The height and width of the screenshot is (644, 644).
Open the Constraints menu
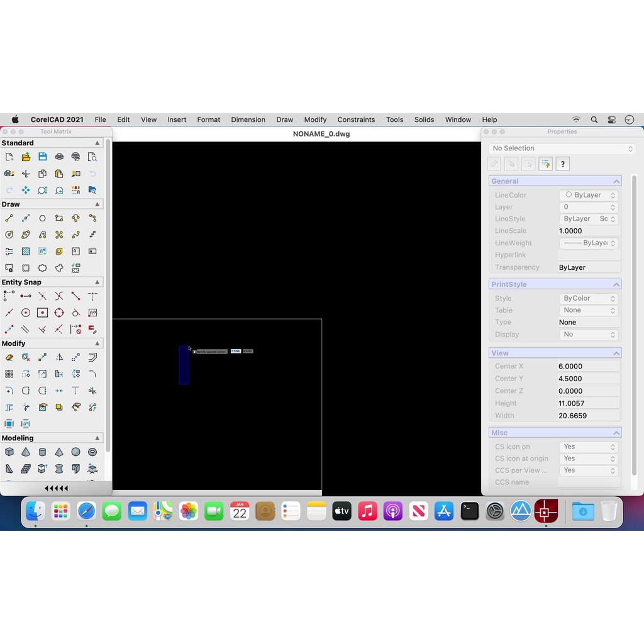pos(356,119)
